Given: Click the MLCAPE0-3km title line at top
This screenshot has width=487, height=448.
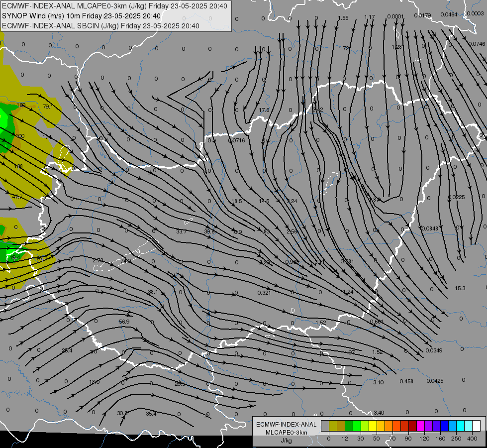Looking at the screenshot, I should (114, 6).
